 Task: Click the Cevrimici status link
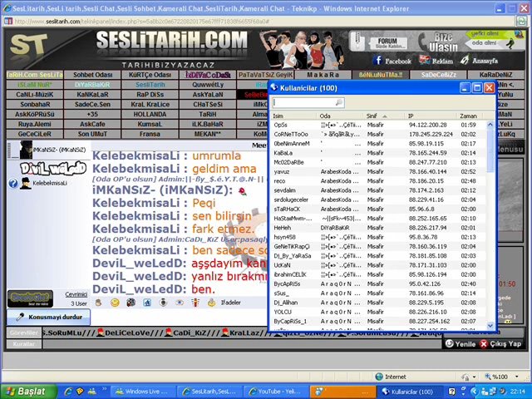pyautogui.click(x=76, y=294)
